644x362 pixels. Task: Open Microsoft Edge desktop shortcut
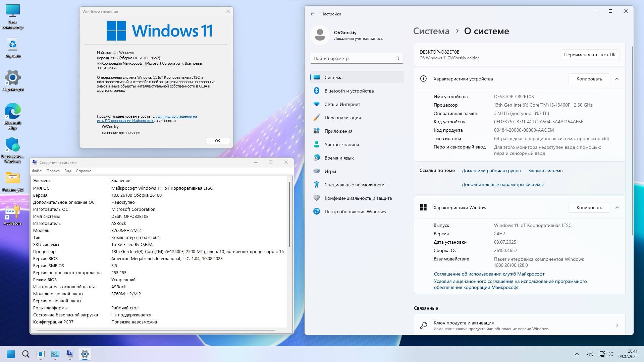click(x=13, y=115)
